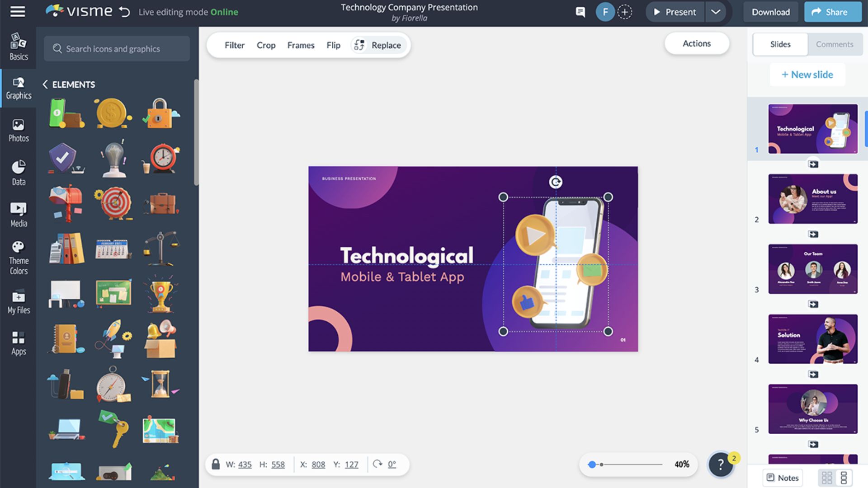Select the calendar graphic
The image size is (868, 488).
point(113,249)
